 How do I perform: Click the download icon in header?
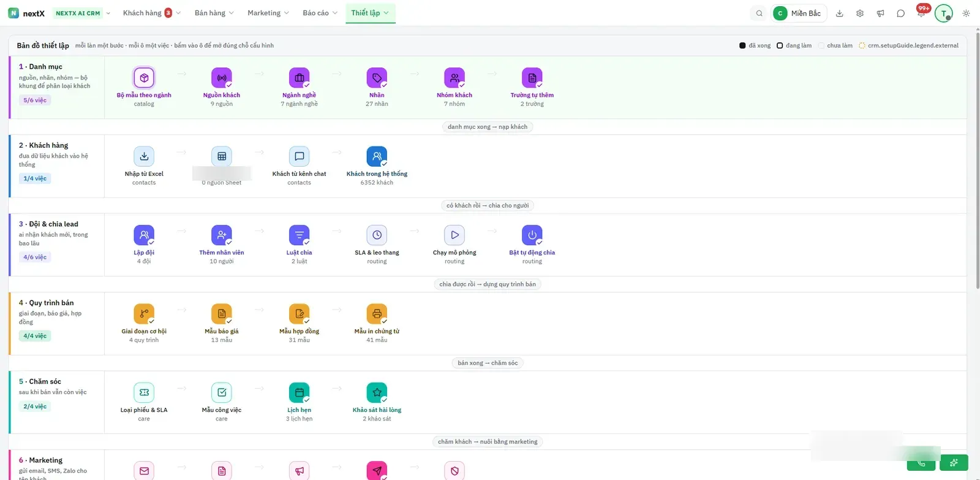(840, 13)
